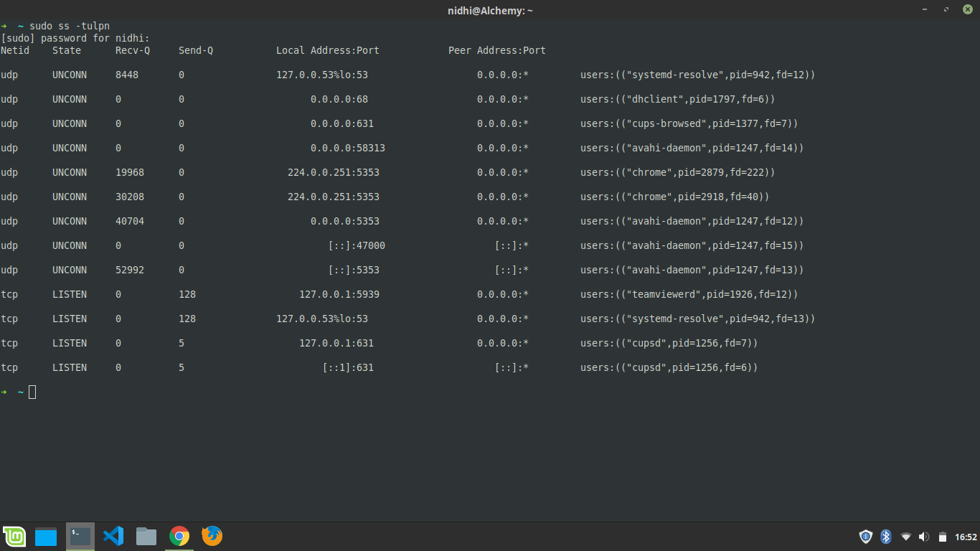Click users entry systemd-resolve pid=942,fd=13
Viewport: 980px width, 551px height.
(698, 319)
